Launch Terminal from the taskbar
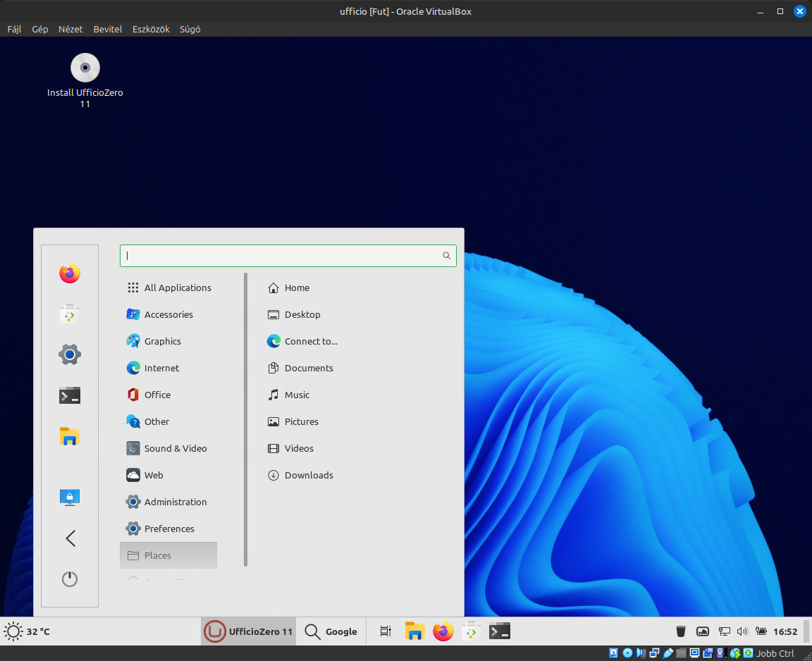Image resolution: width=812 pixels, height=661 pixels. coord(500,631)
